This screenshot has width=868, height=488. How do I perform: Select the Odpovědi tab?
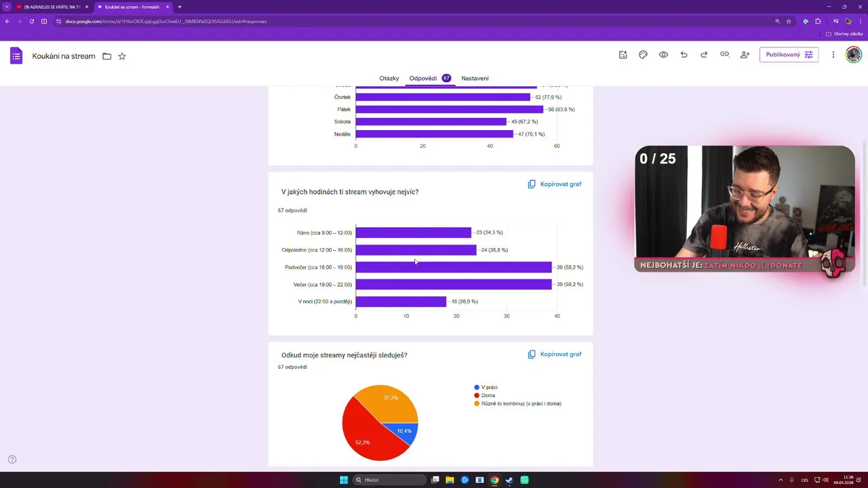pyautogui.click(x=430, y=79)
